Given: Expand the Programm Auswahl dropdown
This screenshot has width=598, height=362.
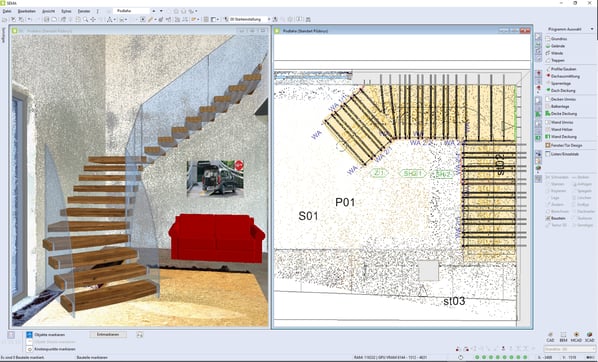Looking at the screenshot, I should tap(570, 29).
